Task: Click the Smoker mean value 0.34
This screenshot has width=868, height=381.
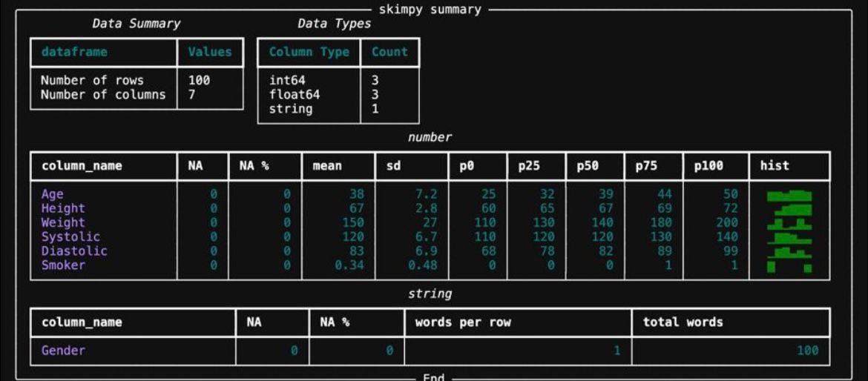Action: [x=350, y=265]
